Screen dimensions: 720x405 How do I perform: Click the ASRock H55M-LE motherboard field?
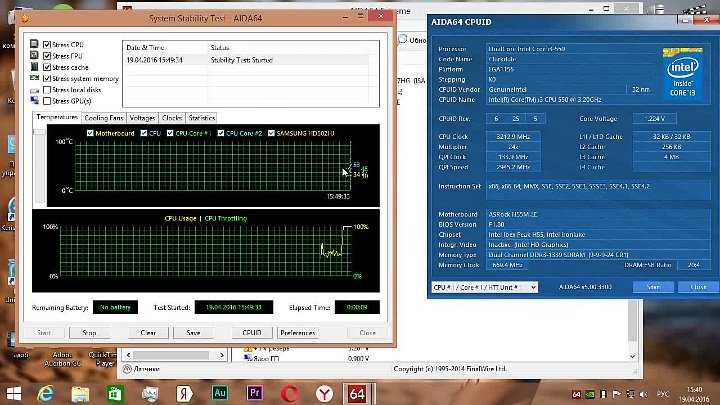pyautogui.click(x=598, y=214)
